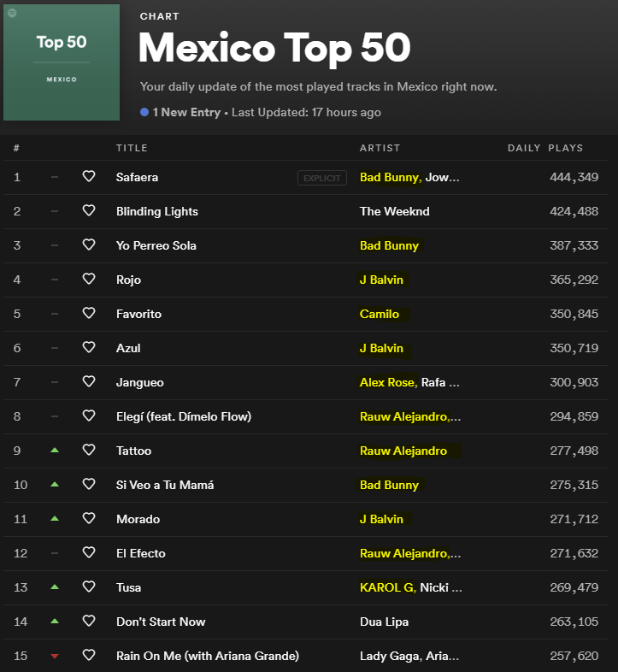Click green up arrow next to Si Veo a Tu Mamá
The width and height of the screenshot is (618, 672).
click(x=55, y=484)
